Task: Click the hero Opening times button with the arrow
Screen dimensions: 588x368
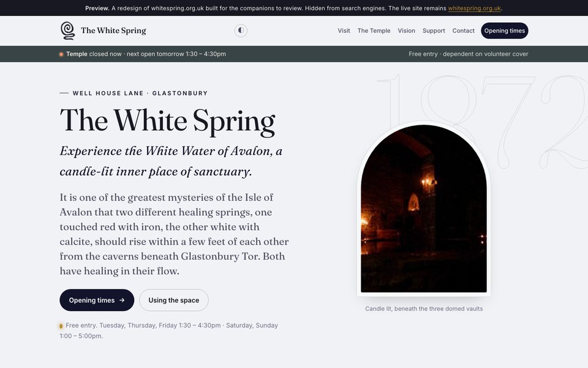Action: 97,300
